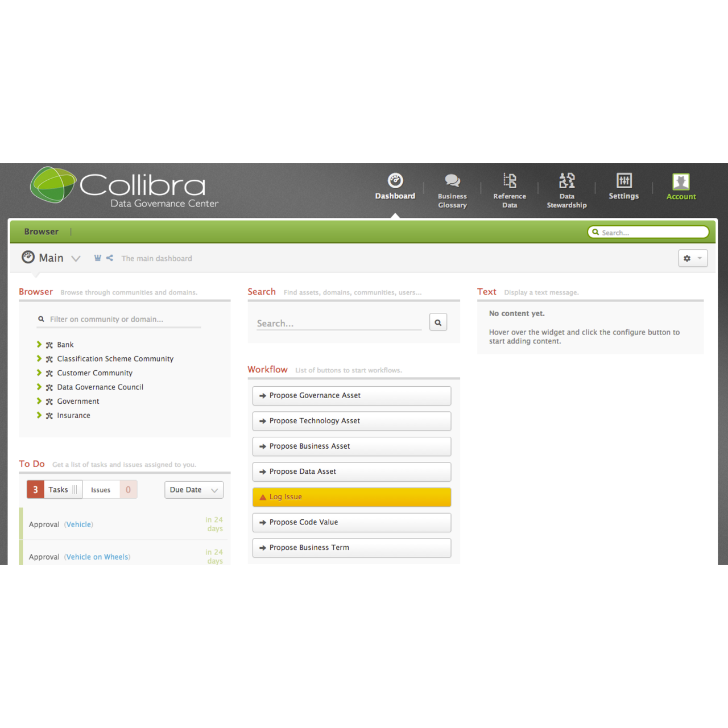Click the Log Issue workflow button
Screen dimensions: 728x728
(351, 497)
